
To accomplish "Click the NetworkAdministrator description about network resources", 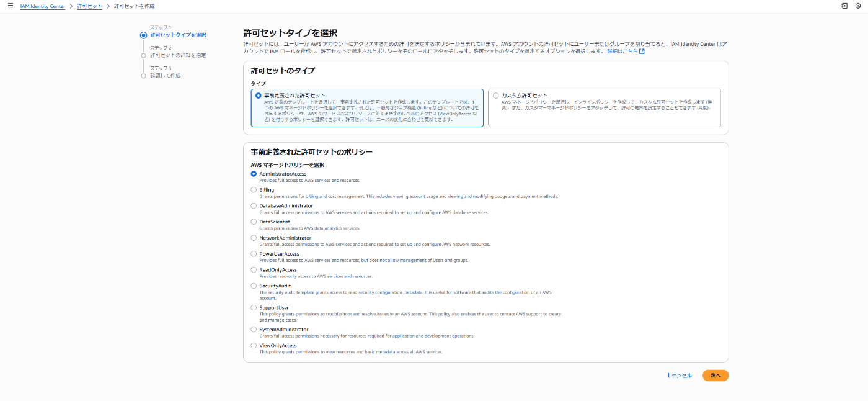I will pos(374,245).
